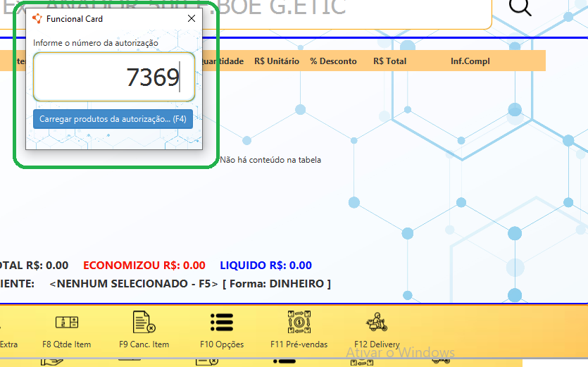The image size is (588, 367).
Task: Click the magnifying glass search icon
Action: tap(520, 6)
